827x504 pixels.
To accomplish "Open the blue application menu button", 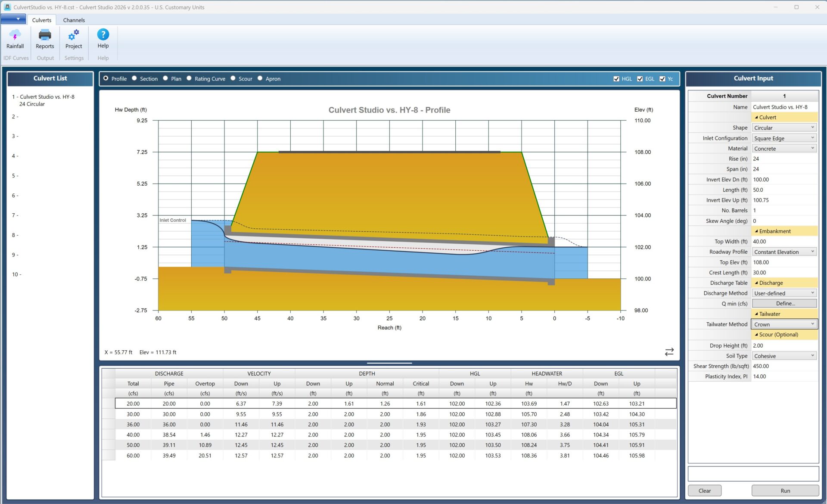I will (x=13, y=19).
